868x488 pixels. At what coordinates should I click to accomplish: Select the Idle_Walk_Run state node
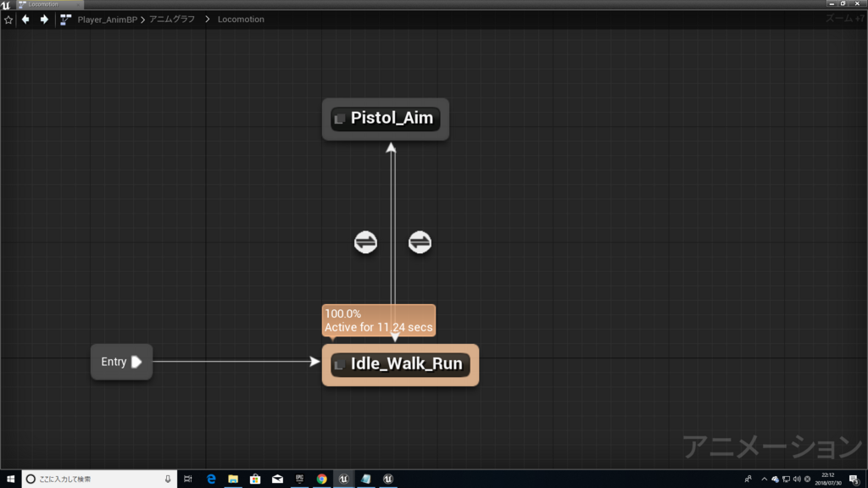click(400, 365)
